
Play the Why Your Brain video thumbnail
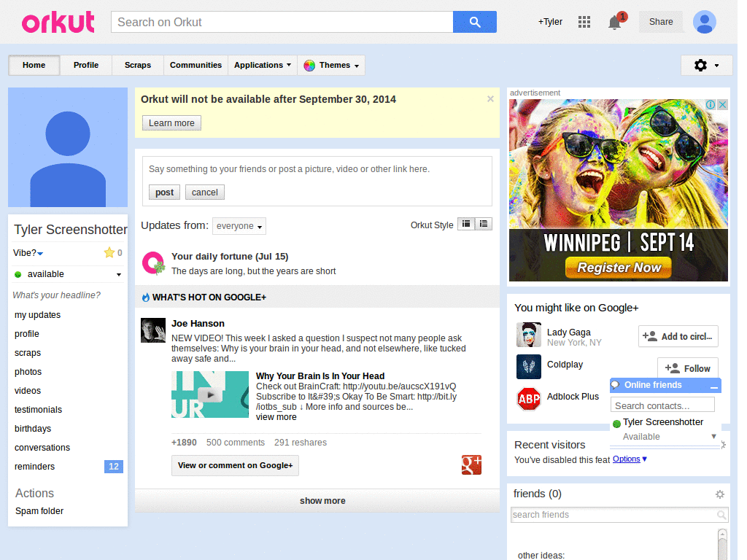pyautogui.click(x=210, y=394)
